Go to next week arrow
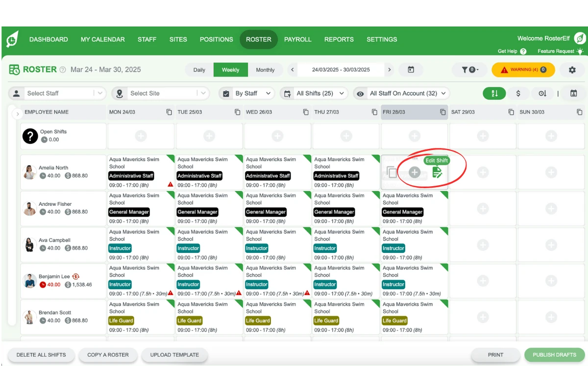588x392 pixels. 390,70
